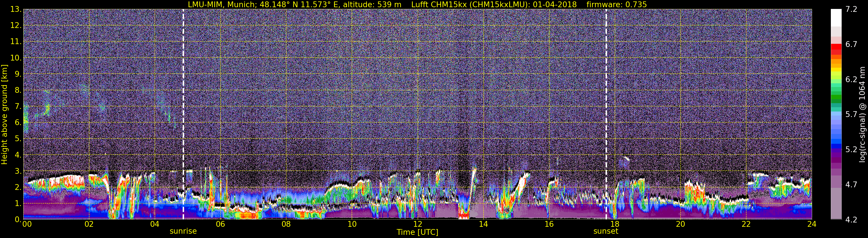Viewport: 868px width, 238px height.
Task: Click the dashed white sunrise marker line
Action: tap(183, 115)
